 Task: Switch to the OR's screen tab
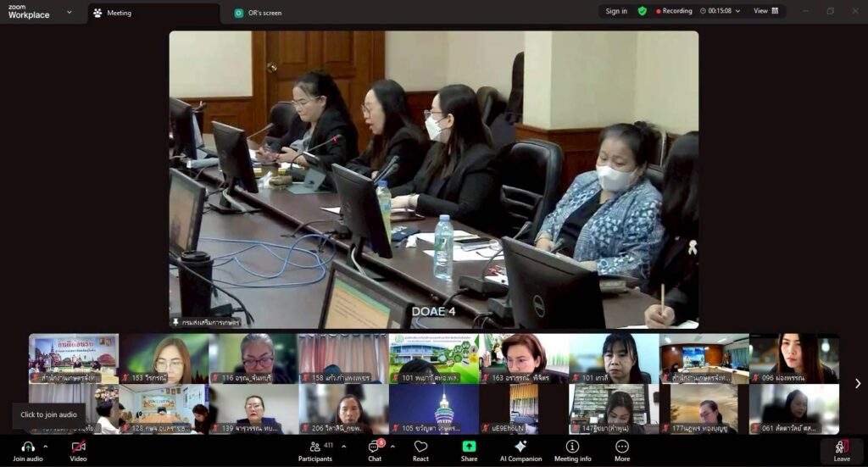(x=264, y=13)
